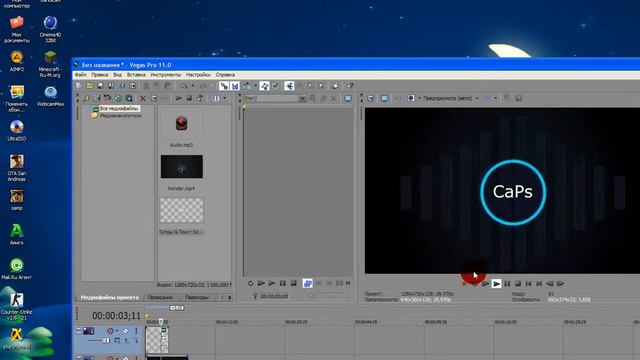Toggle the Enable Snapping toolbar button
Image resolution: width=640 pixels, height=360 pixels.
(224, 86)
